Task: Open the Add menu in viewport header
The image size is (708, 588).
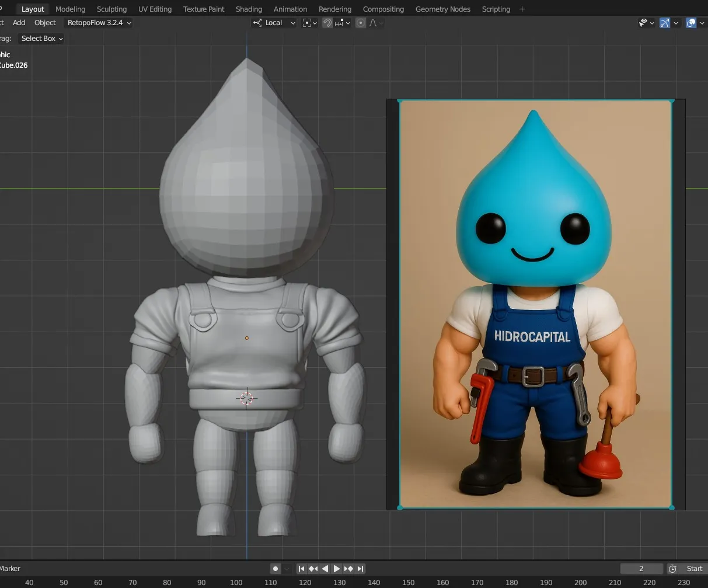Action: point(19,23)
